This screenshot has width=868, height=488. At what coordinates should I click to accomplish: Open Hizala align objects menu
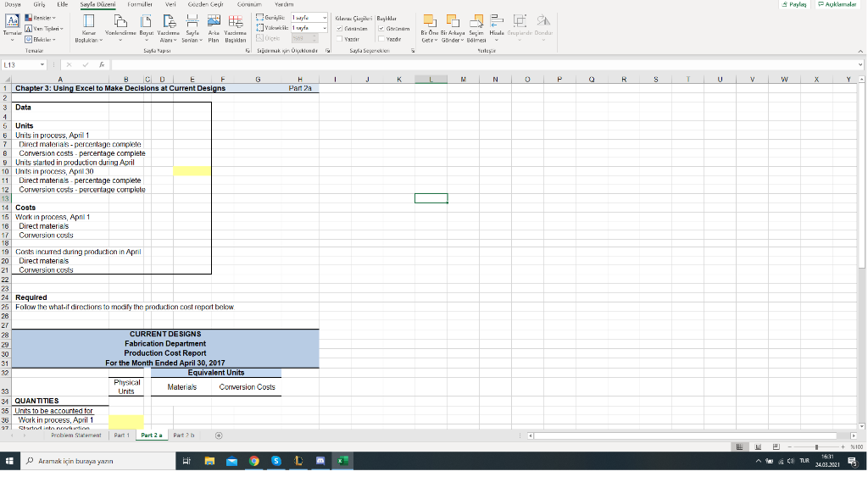point(497,29)
